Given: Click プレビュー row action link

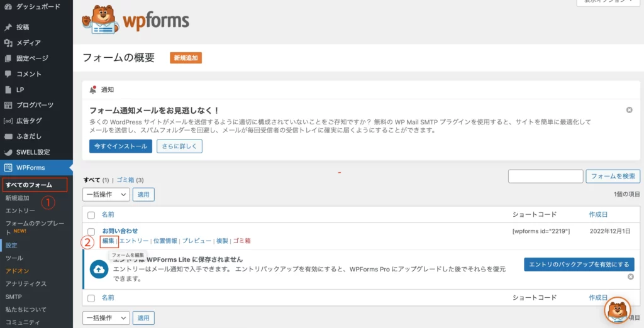Looking at the screenshot, I should [x=197, y=241].
